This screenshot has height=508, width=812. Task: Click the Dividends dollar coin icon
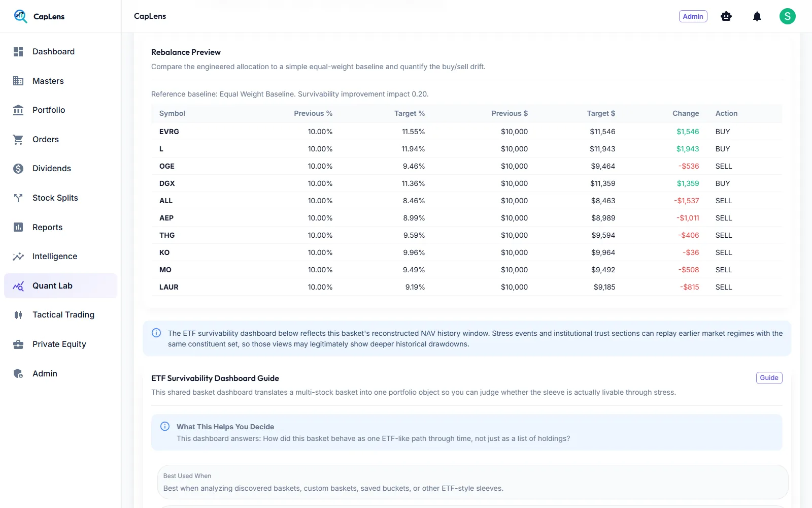click(18, 169)
